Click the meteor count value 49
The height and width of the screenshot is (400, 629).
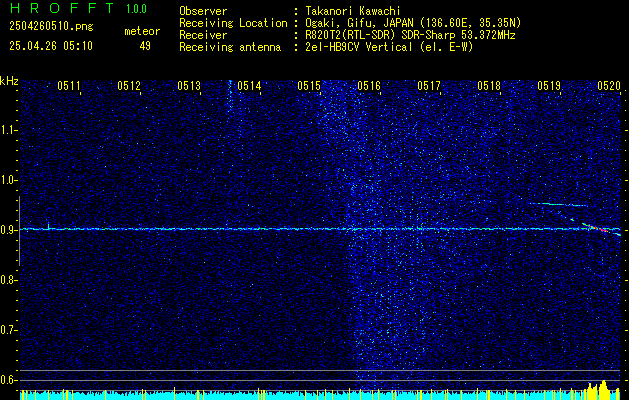pos(145,46)
